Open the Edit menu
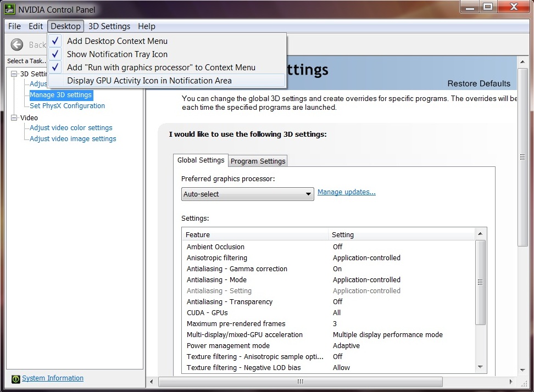This screenshot has width=534, height=392. click(35, 26)
